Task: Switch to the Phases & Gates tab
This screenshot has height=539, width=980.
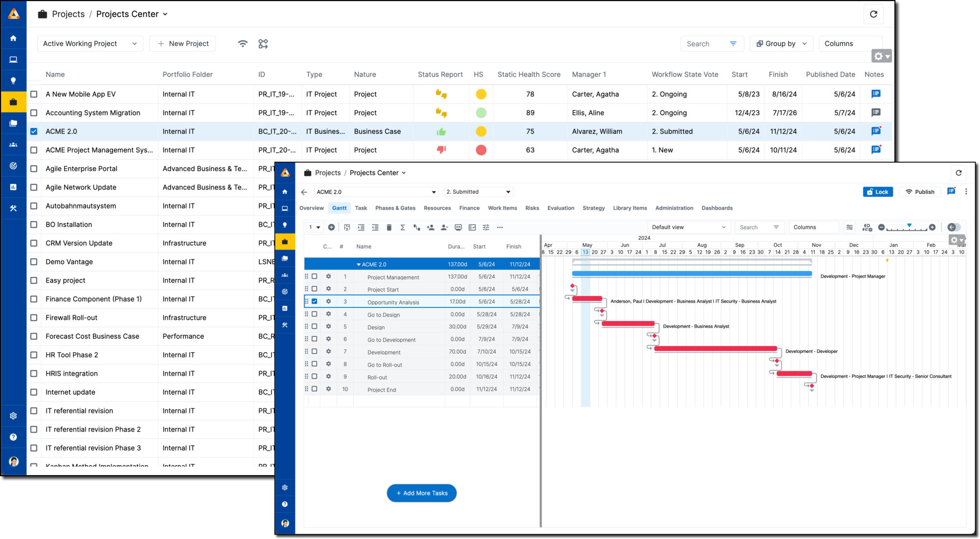Action: click(x=395, y=208)
